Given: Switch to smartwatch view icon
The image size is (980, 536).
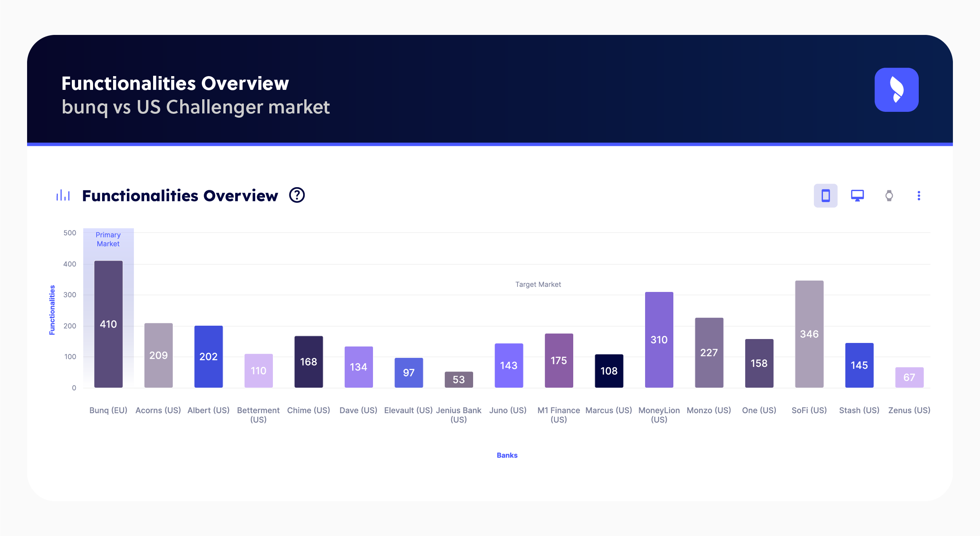Looking at the screenshot, I should 889,195.
